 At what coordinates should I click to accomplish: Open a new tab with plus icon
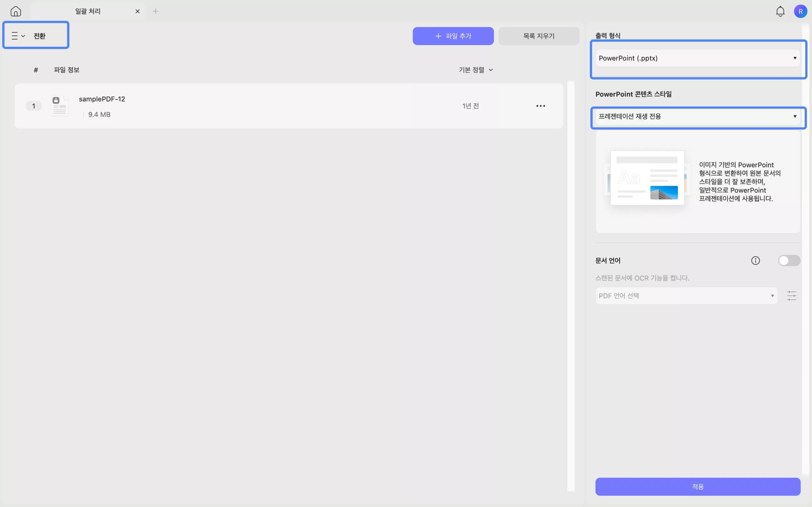coord(156,11)
